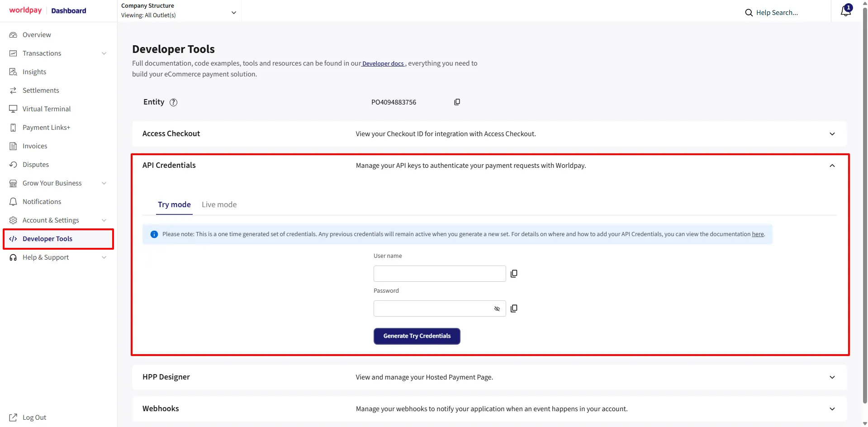Image resolution: width=868 pixels, height=427 pixels.
Task: Click the Grow Your Business shop icon
Action: coord(13,183)
